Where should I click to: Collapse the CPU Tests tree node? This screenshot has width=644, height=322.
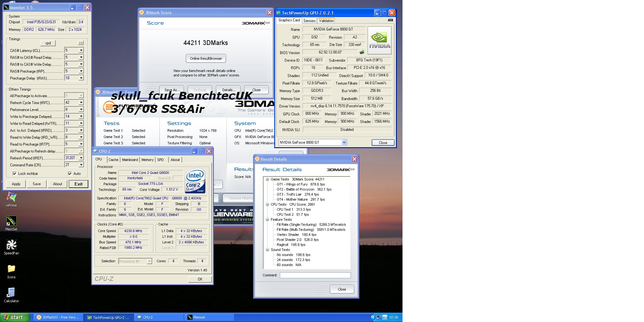pos(268,204)
